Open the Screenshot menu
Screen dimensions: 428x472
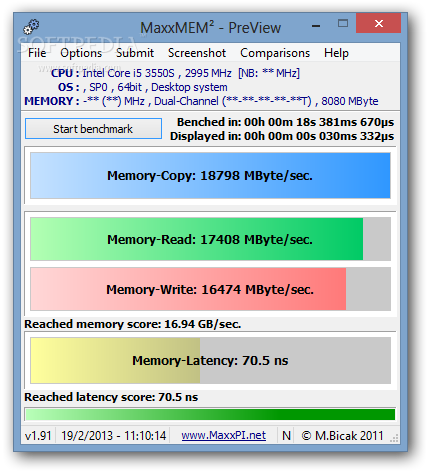coord(197,53)
